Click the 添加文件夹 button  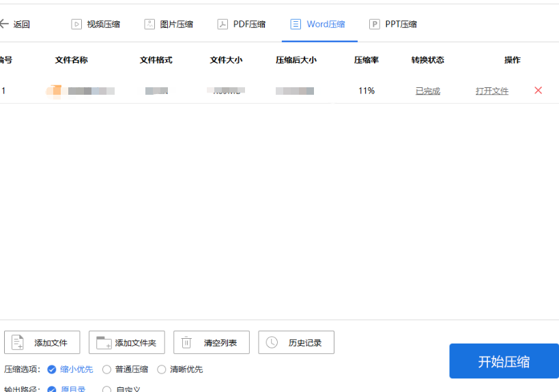pyautogui.click(x=127, y=342)
